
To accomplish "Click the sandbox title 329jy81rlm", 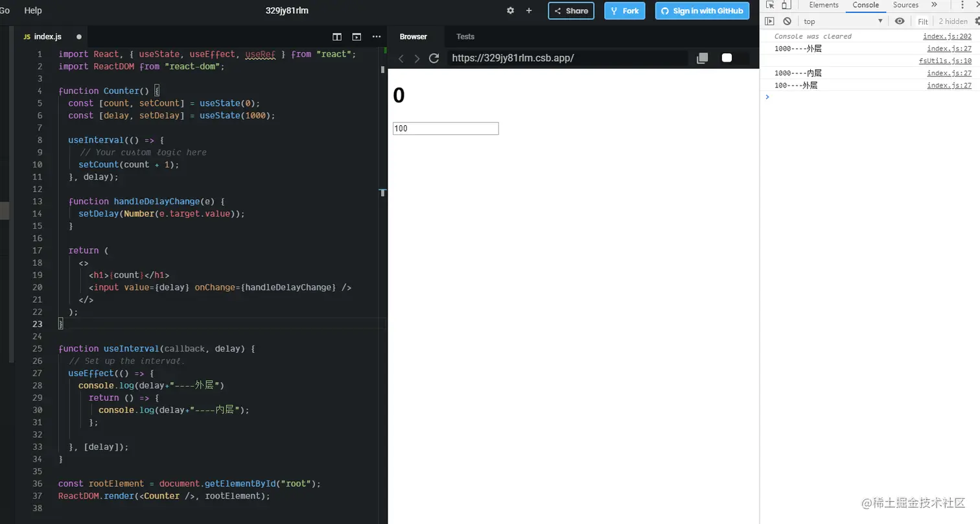I will click(287, 10).
